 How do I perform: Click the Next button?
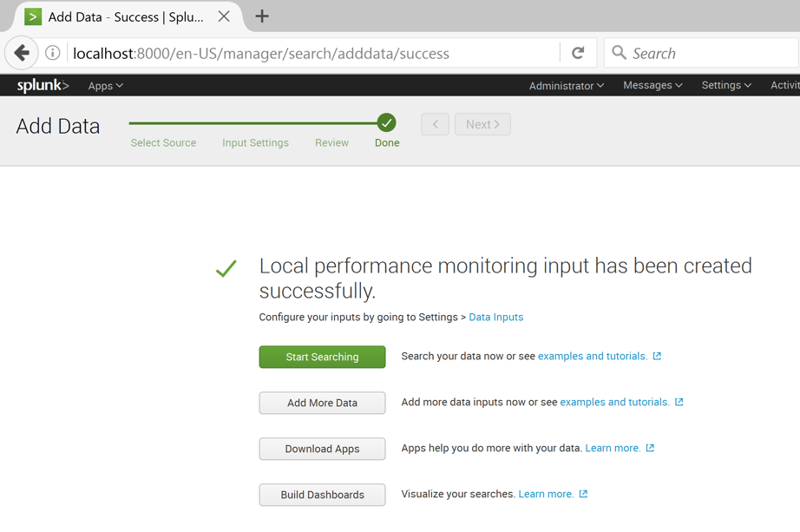(x=482, y=124)
